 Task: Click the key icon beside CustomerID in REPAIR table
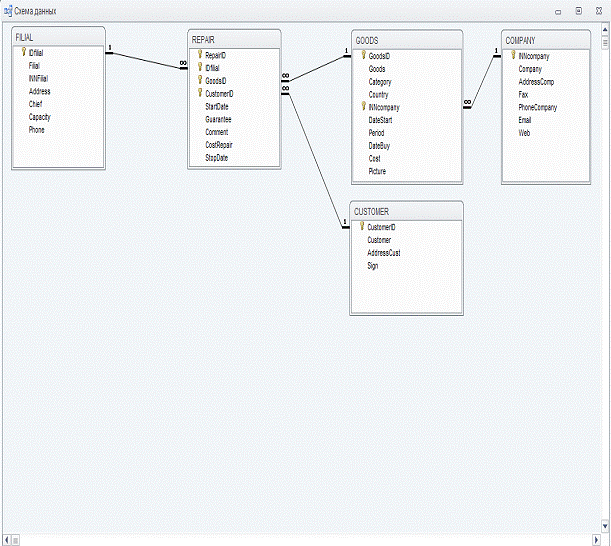pyautogui.click(x=199, y=93)
